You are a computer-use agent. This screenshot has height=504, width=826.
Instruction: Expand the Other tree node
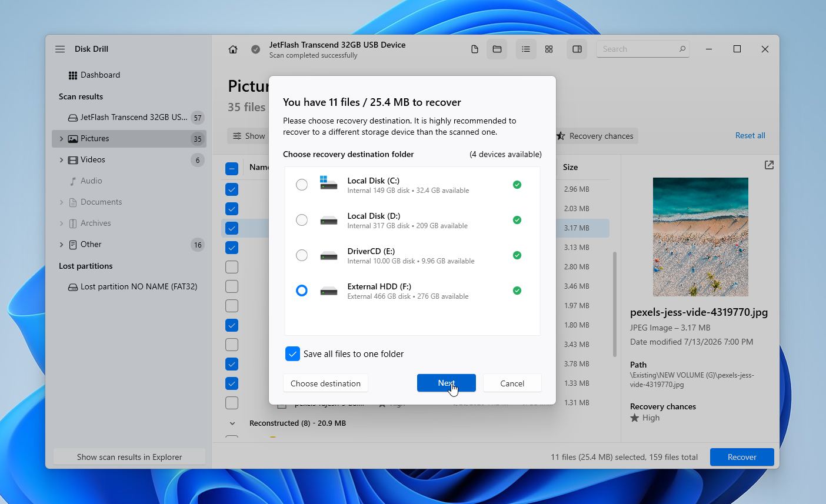tap(61, 245)
